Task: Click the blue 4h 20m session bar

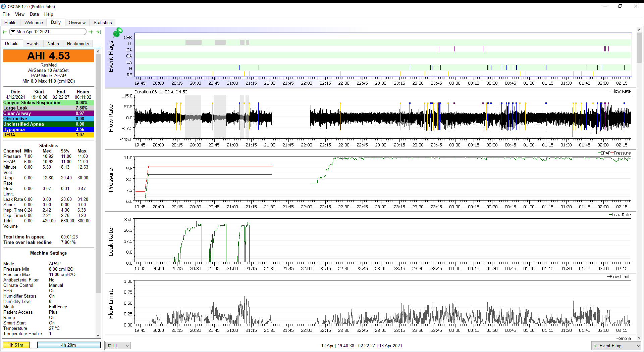Action: click(69, 345)
